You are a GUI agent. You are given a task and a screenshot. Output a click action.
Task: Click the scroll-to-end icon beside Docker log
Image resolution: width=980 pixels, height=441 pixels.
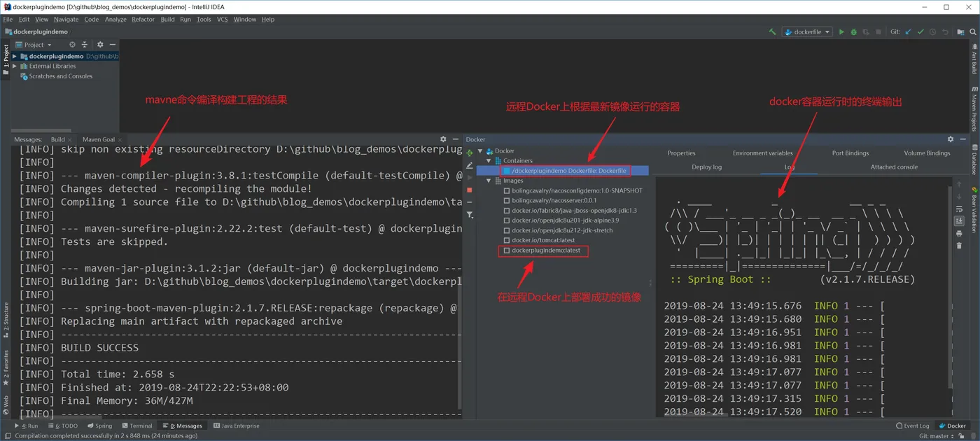pyautogui.click(x=959, y=221)
